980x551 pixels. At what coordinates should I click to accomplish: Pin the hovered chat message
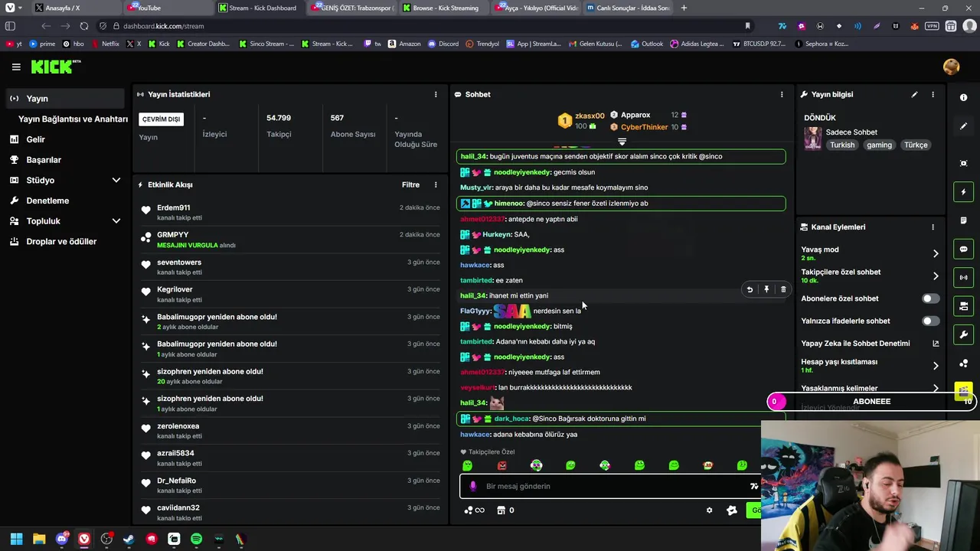coord(766,289)
